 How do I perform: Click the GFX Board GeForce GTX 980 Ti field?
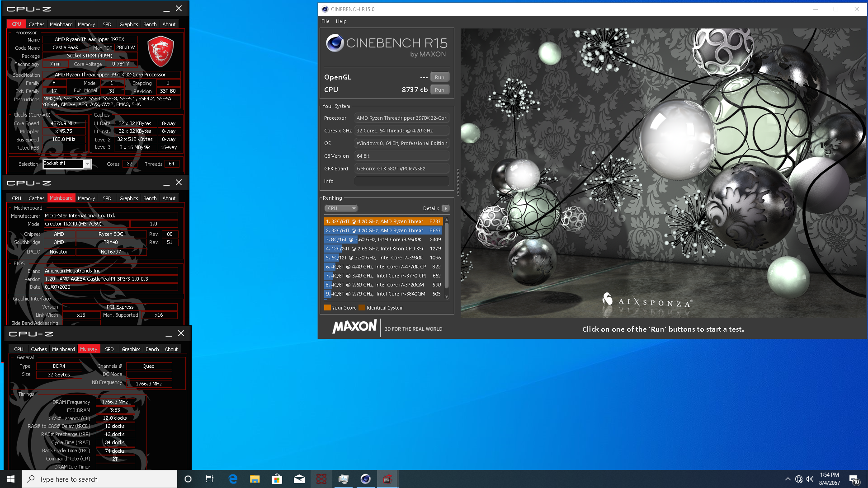pos(402,169)
